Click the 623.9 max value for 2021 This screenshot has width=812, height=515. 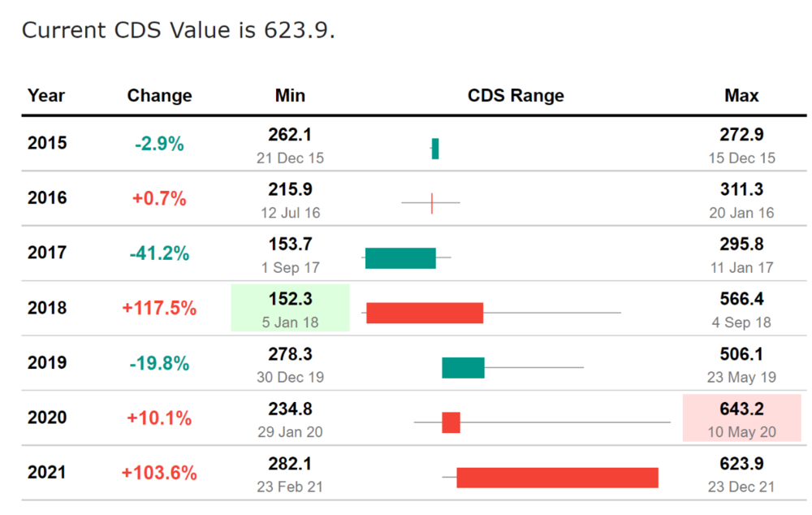[x=742, y=464]
